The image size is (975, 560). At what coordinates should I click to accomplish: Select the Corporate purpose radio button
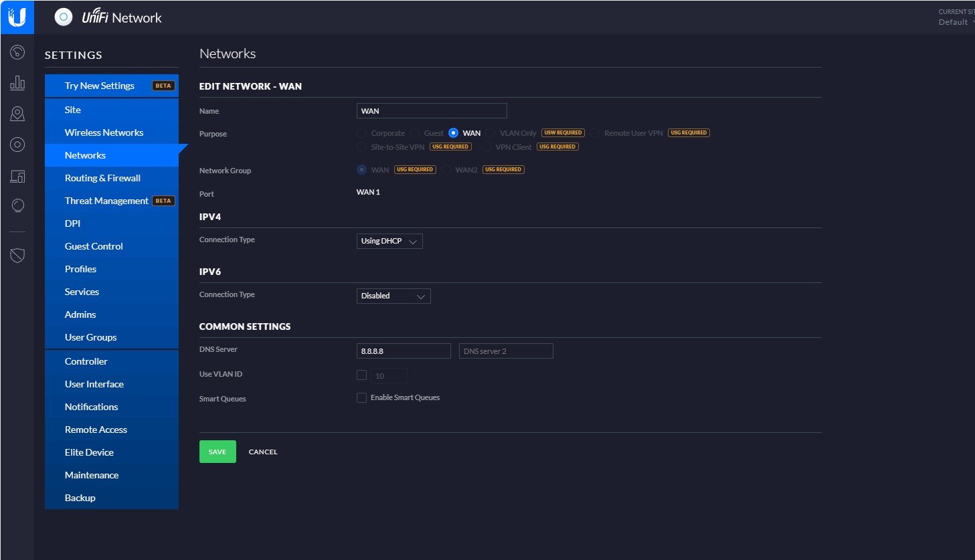[362, 133]
